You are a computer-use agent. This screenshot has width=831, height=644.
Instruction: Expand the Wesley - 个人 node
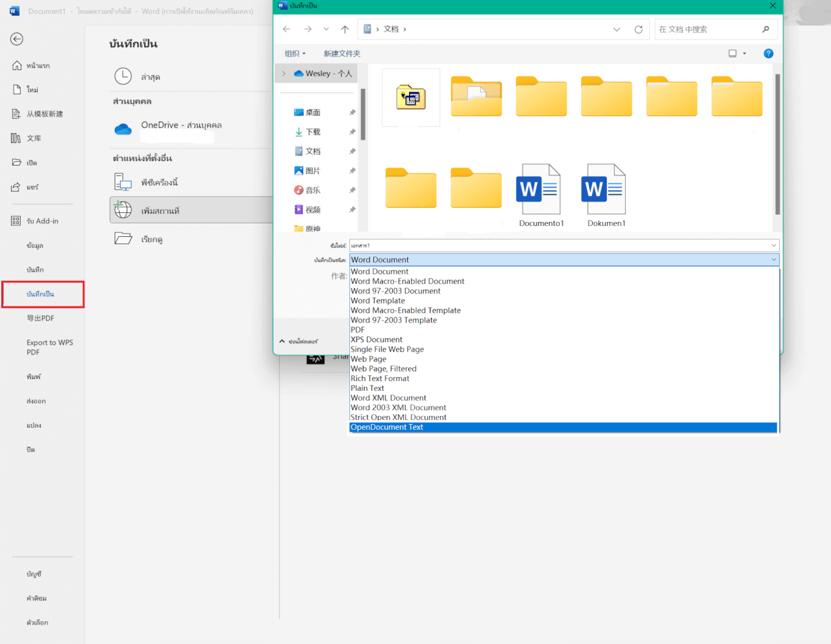(x=282, y=73)
